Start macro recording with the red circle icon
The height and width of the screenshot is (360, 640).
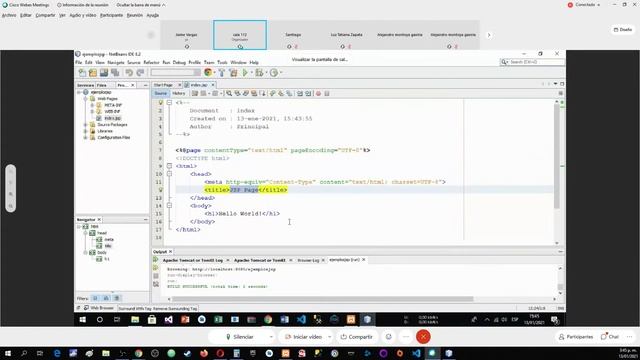click(x=318, y=93)
